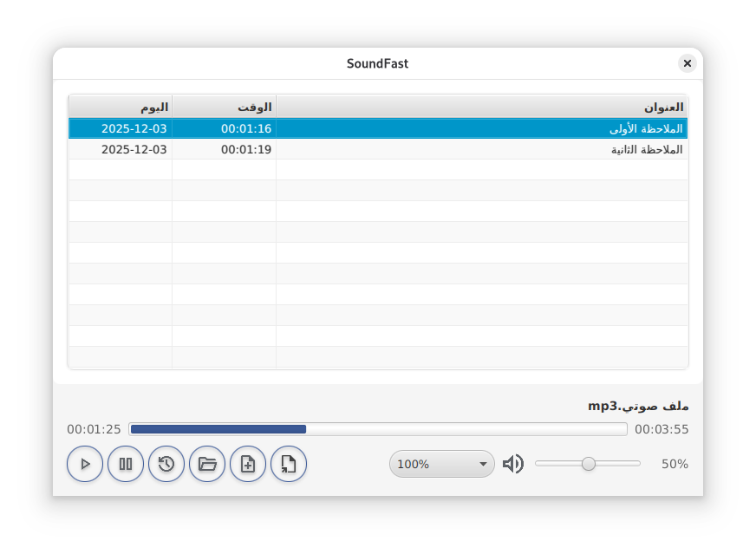Close the SoundFast window
Screen dimensions: 756x554
(688, 62)
